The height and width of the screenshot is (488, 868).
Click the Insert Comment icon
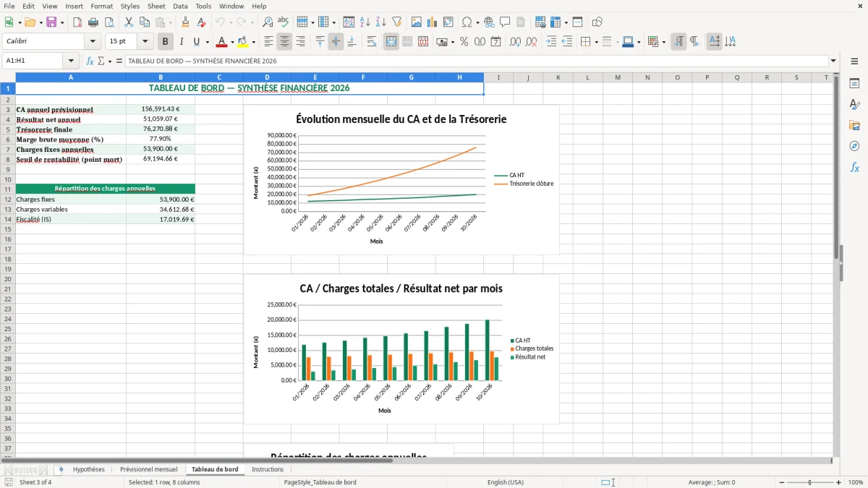coord(505,22)
